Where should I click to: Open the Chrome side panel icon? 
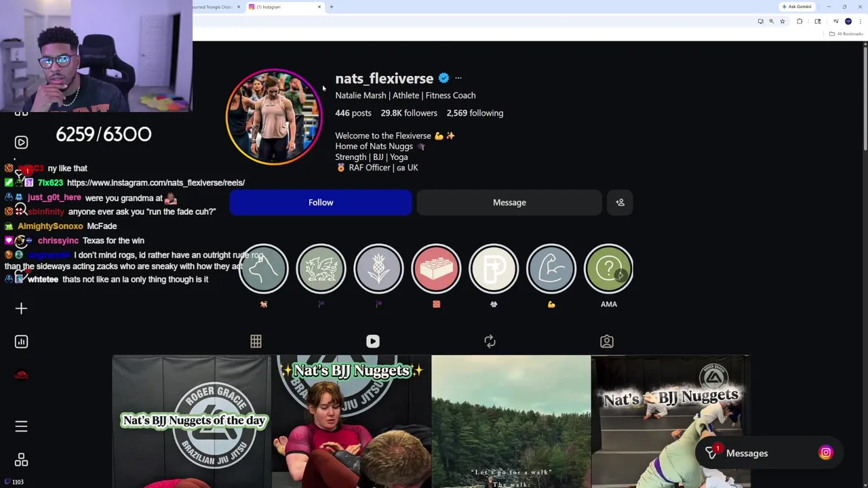tap(818, 22)
